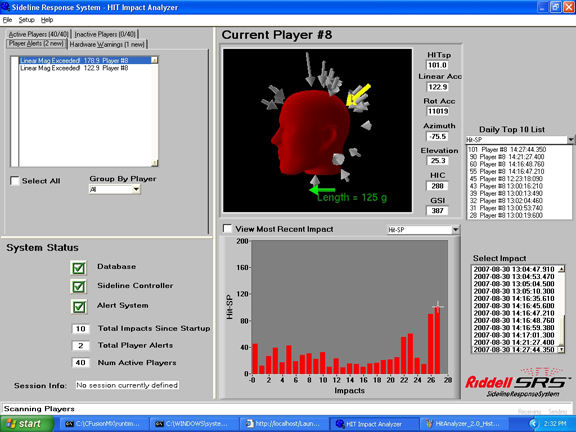
Task: Toggle the Alert System status checkbox
Action: (x=79, y=307)
